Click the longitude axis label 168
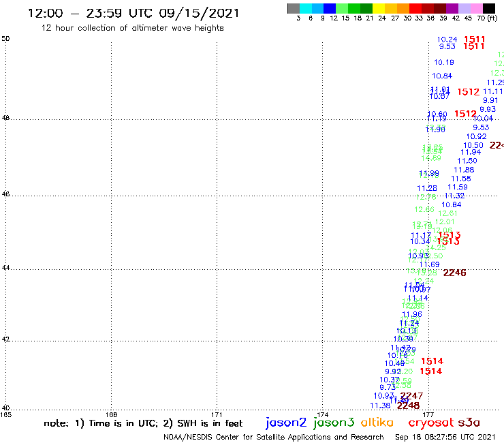Viewport: 504px width, 443px height. tap(112, 414)
